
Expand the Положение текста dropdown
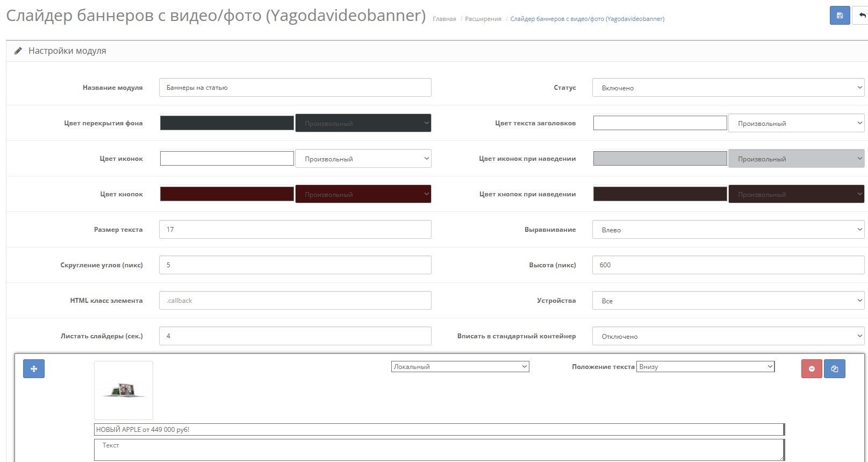705,367
